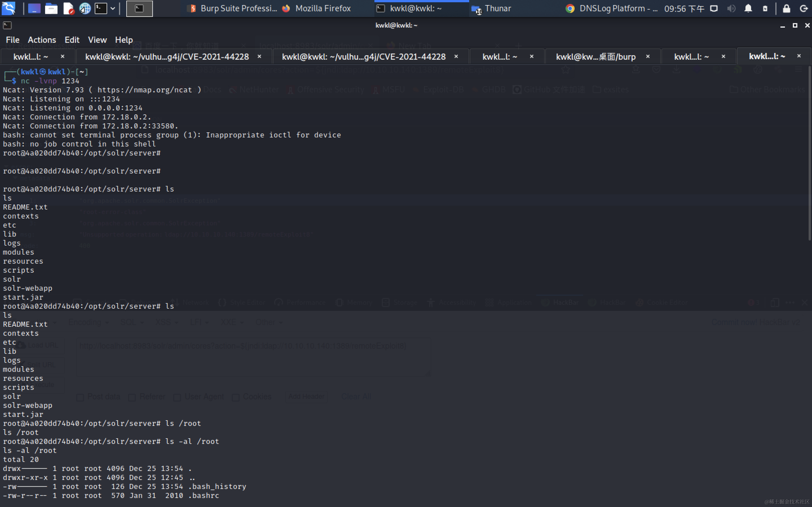This screenshot has width=812, height=507.
Task: Close the 桌面/burp terminal tab
Action: tap(648, 56)
